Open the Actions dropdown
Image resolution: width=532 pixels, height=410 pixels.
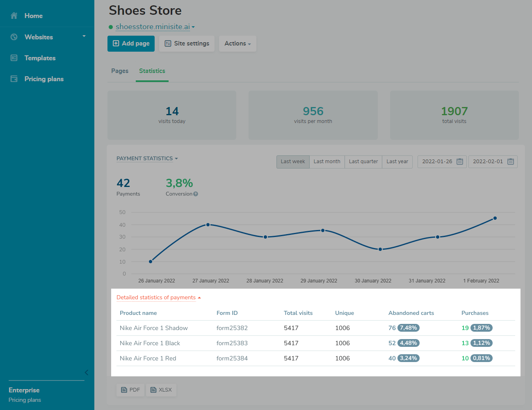[x=237, y=43]
